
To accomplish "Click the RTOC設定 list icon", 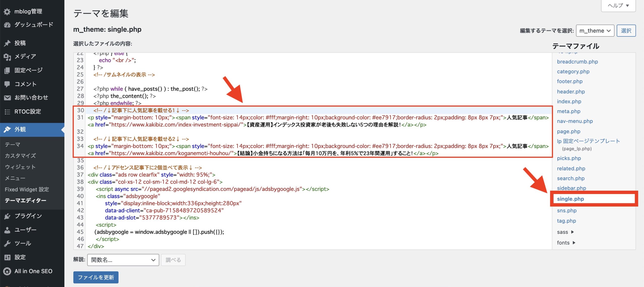I will click(7, 111).
